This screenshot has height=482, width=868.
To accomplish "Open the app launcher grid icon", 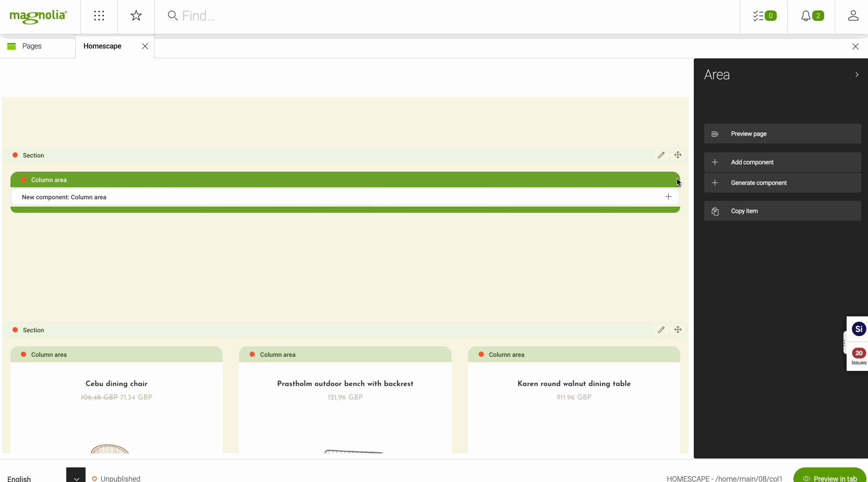I will pos(99,16).
